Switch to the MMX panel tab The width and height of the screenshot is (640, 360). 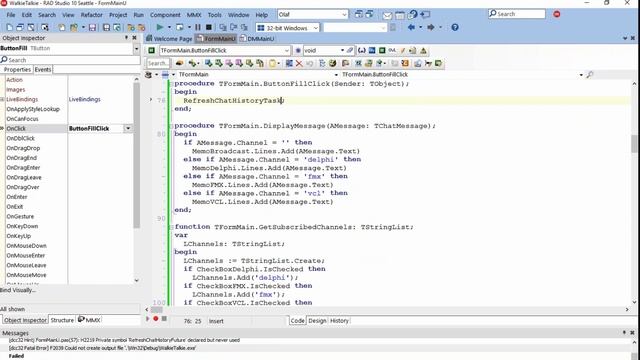89,320
